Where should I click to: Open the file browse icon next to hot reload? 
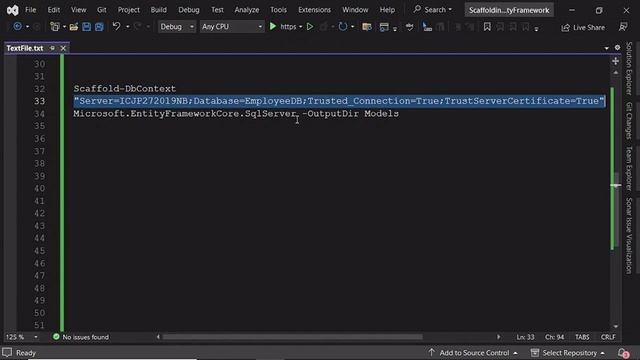[x=367, y=27]
